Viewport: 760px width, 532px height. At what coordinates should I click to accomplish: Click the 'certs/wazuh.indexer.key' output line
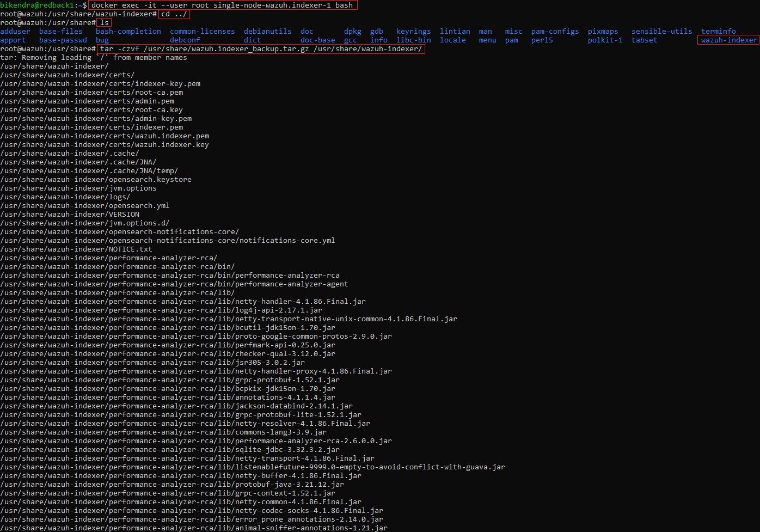pyautogui.click(x=105, y=144)
